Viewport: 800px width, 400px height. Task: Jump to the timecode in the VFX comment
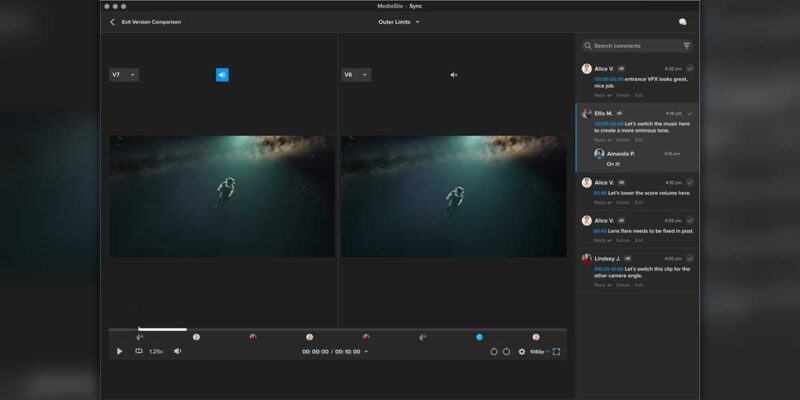coord(609,80)
